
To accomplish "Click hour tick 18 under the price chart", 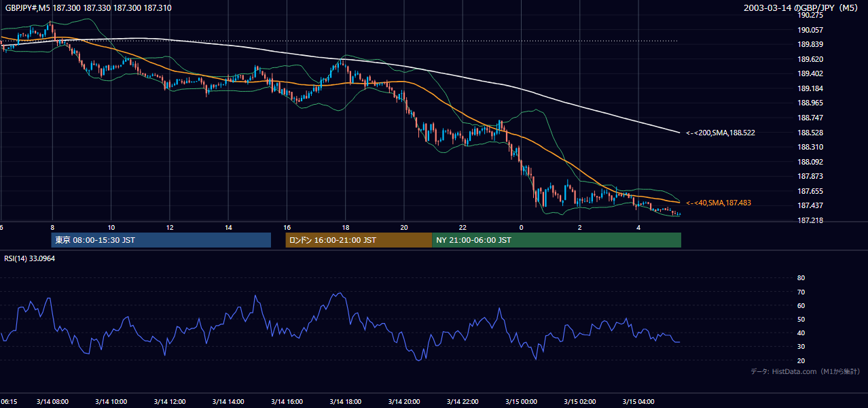I will point(345,227).
